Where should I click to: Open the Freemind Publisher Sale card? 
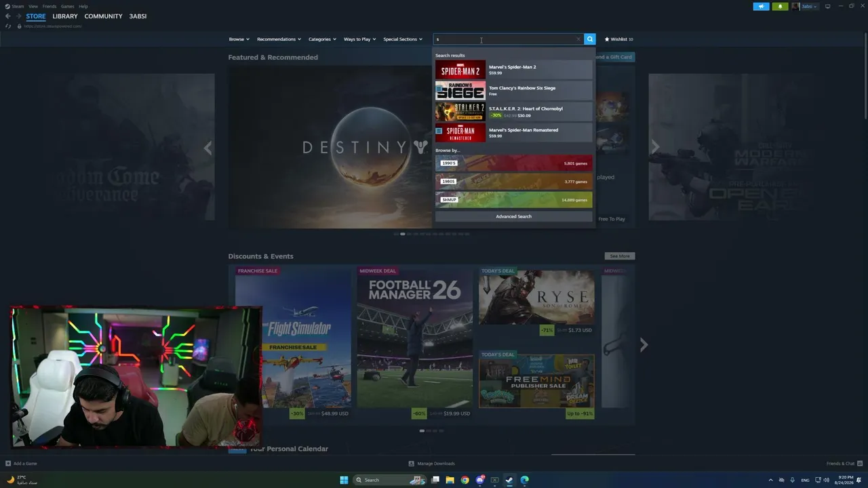pos(536,384)
